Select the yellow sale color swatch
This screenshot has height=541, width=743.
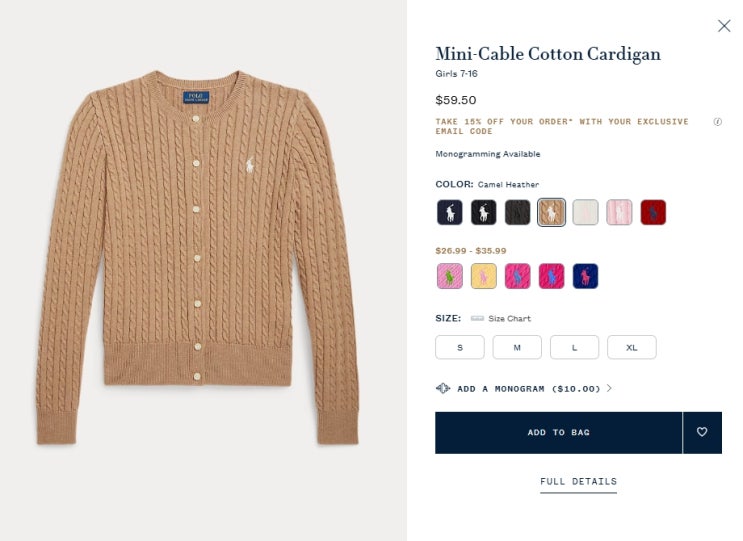(484, 276)
